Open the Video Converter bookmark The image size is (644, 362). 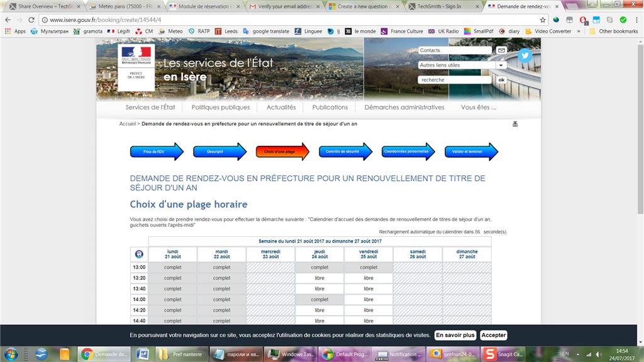(x=548, y=31)
